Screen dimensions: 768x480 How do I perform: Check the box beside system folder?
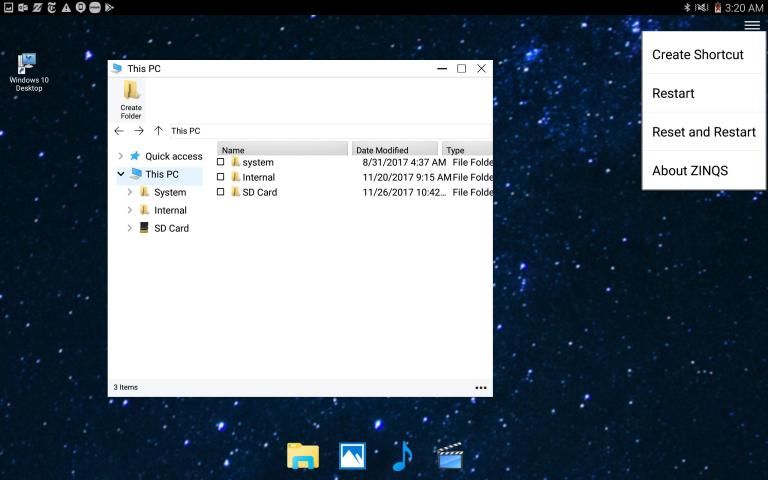click(x=221, y=162)
